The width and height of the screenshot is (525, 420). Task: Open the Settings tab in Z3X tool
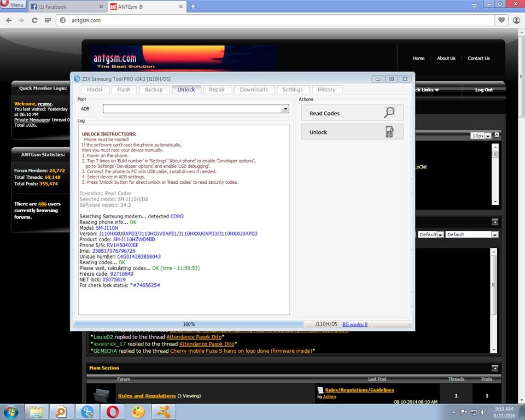[x=293, y=90]
